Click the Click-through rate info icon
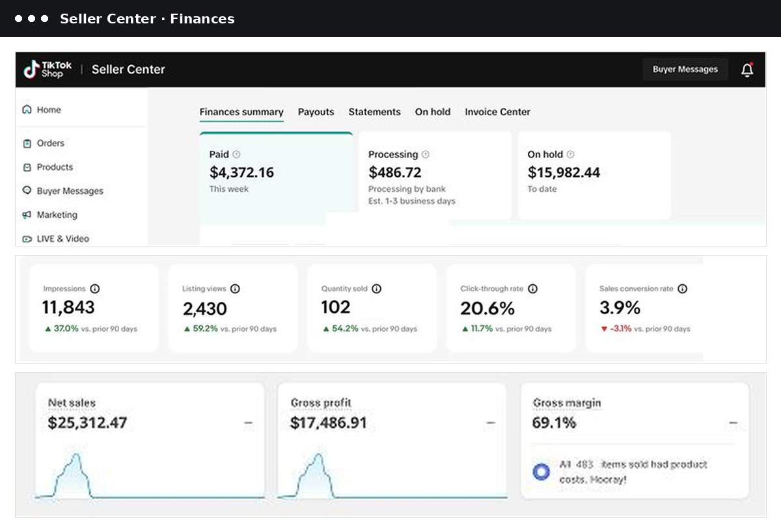The image size is (781, 532). coord(532,289)
